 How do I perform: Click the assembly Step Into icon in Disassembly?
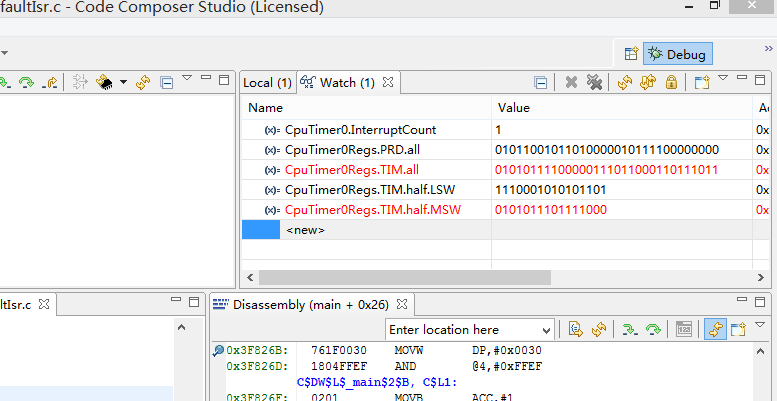click(629, 329)
